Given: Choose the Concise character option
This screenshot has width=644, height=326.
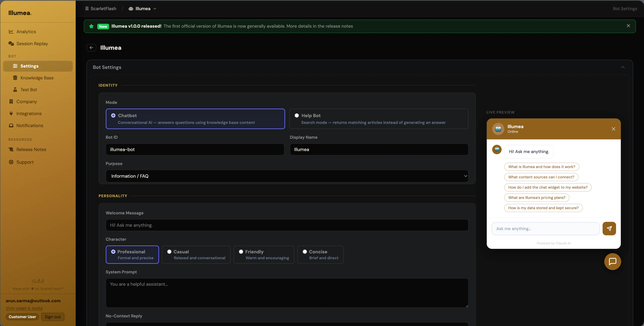Looking at the screenshot, I should pyautogui.click(x=320, y=255).
